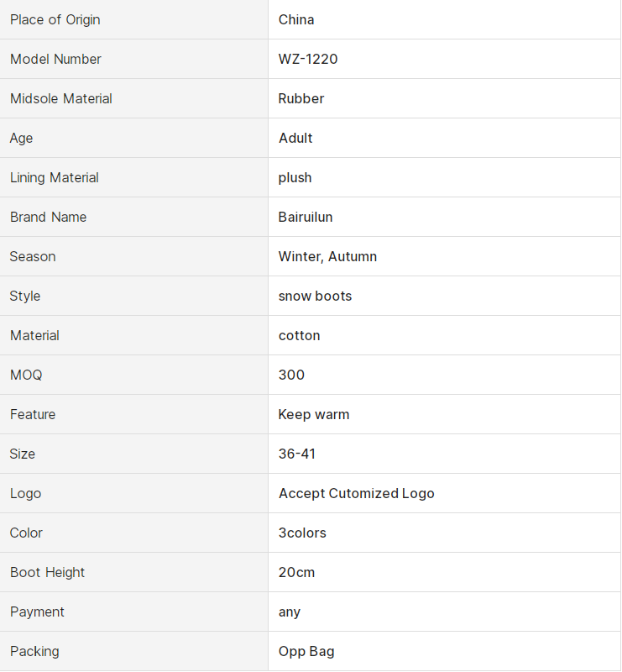
Task: Click the size range "36-41"
Action: (297, 454)
